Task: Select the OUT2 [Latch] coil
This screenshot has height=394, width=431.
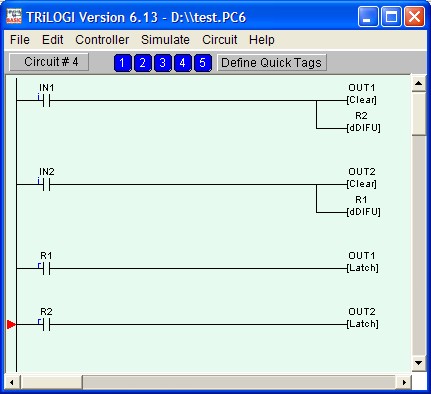Action: [x=363, y=324]
